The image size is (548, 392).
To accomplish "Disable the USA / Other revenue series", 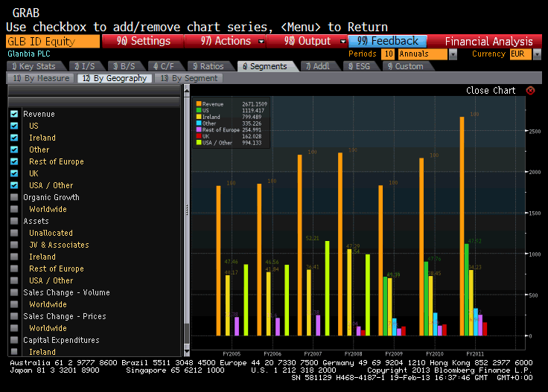I will 14,185.
